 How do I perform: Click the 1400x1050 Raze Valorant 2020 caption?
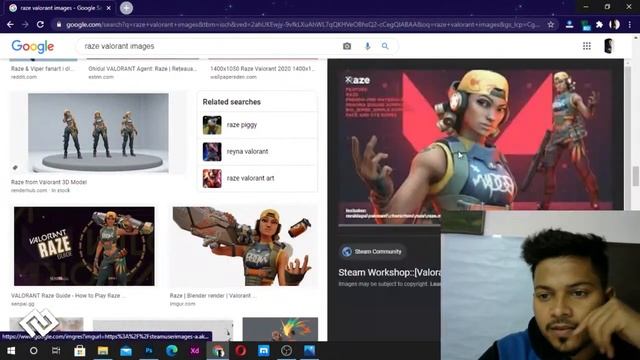click(x=262, y=69)
